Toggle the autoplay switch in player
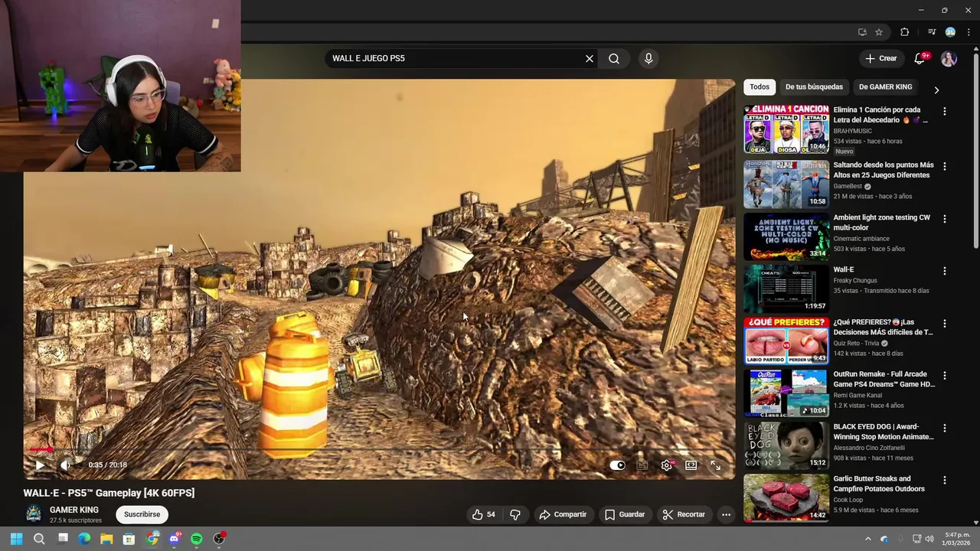Screen dimensions: 980x551 [x=618, y=465]
